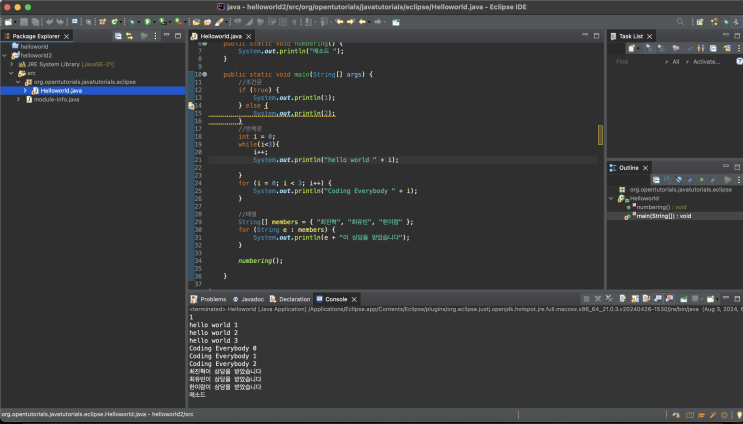Switch to the Javadoc tab
Viewport: 743px width, 424px height.
click(x=248, y=299)
